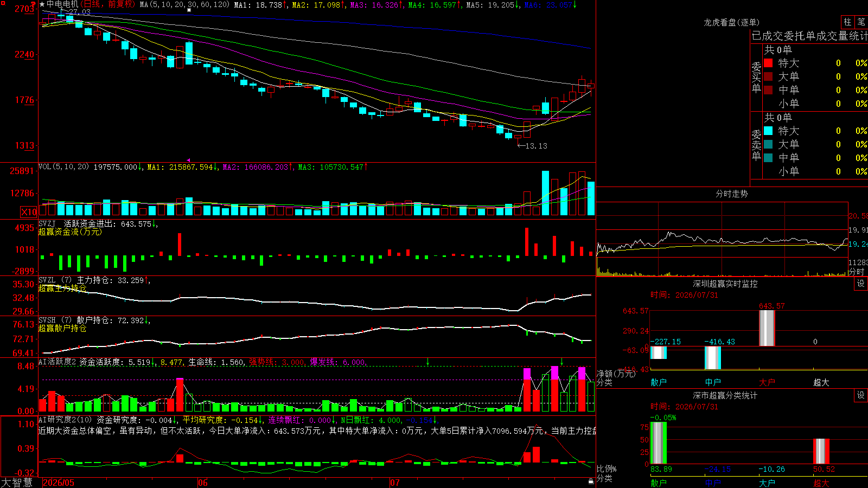
Task: Open 设 settings for 深圳超赢实时监控
Action: coord(861,284)
